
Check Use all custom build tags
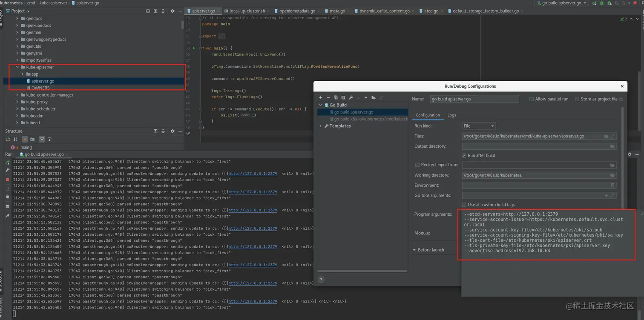point(464,205)
